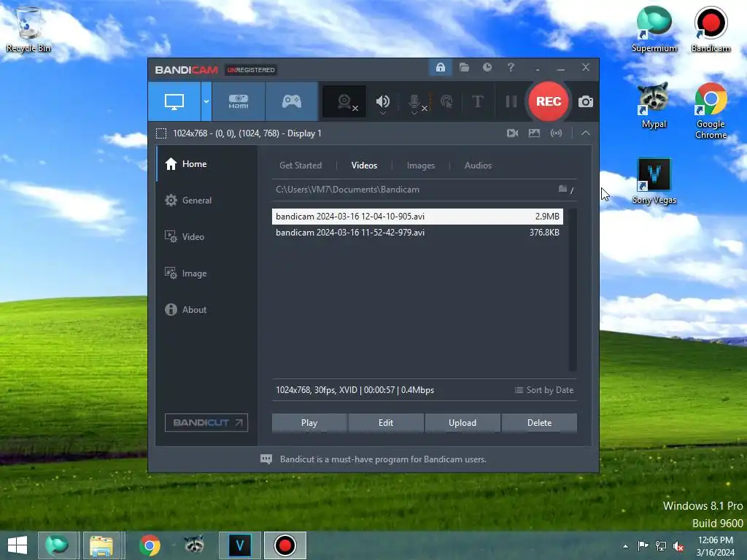Open help question mark icon
This screenshot has width=747, height=560.
[511, 68]
